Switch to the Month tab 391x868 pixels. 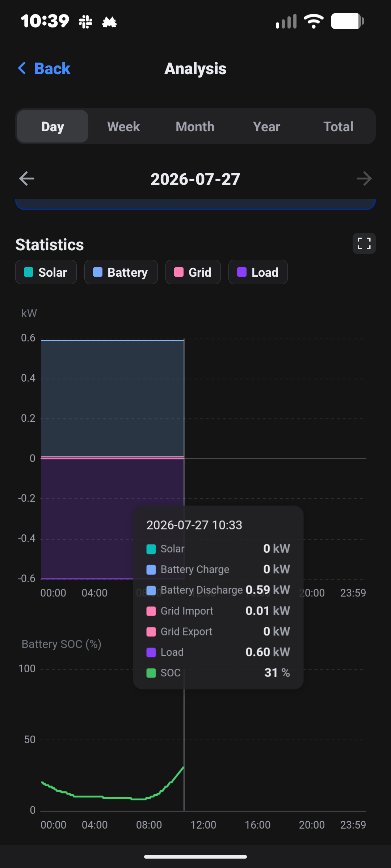point(195,127)
